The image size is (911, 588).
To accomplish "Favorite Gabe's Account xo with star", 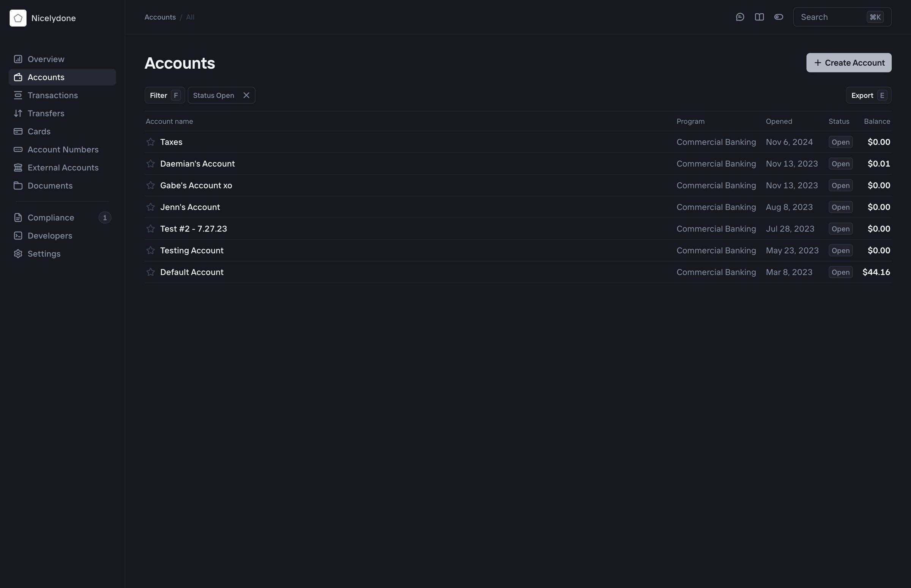I will [150, 186].
